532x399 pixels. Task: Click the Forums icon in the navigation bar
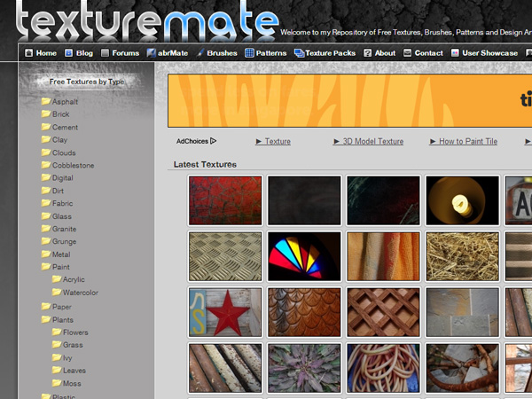pos(106,53)
